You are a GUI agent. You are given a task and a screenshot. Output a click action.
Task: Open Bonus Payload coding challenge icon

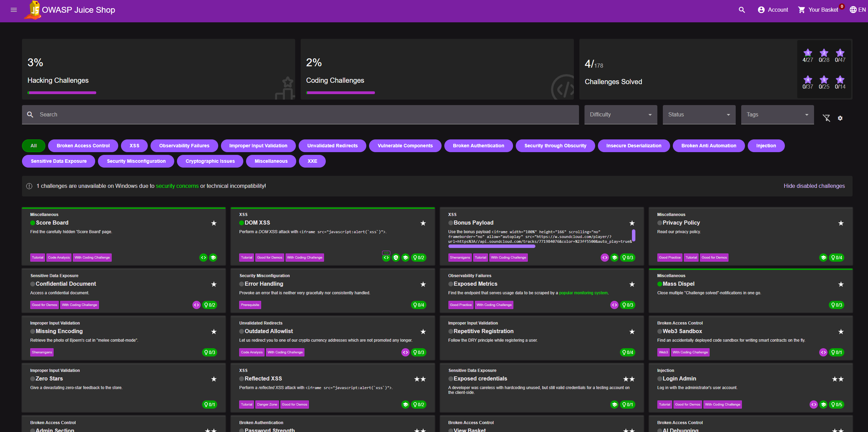pyautogui.click(x=605, y=258)
